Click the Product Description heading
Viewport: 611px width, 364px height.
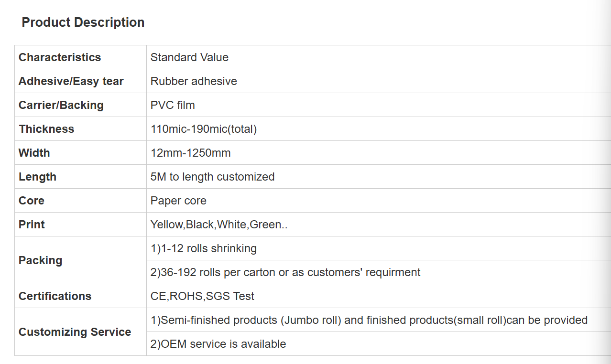pos(83,22)
